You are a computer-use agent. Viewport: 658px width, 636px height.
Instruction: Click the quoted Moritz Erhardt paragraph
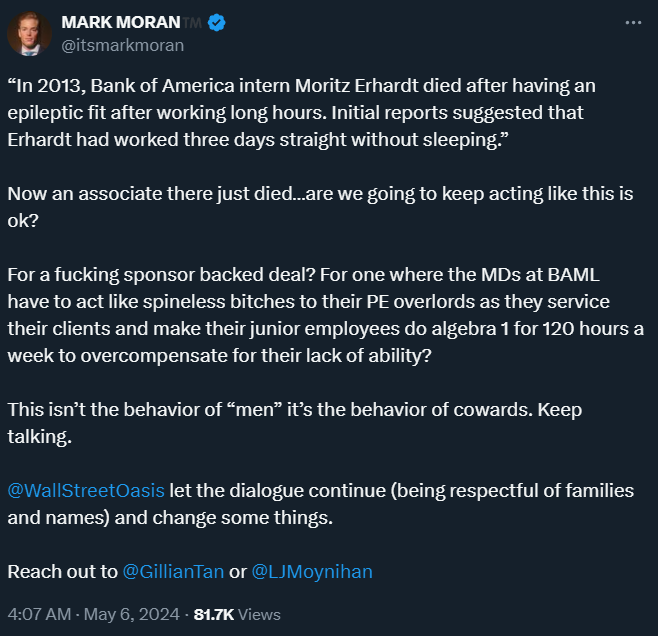[300, 112]
